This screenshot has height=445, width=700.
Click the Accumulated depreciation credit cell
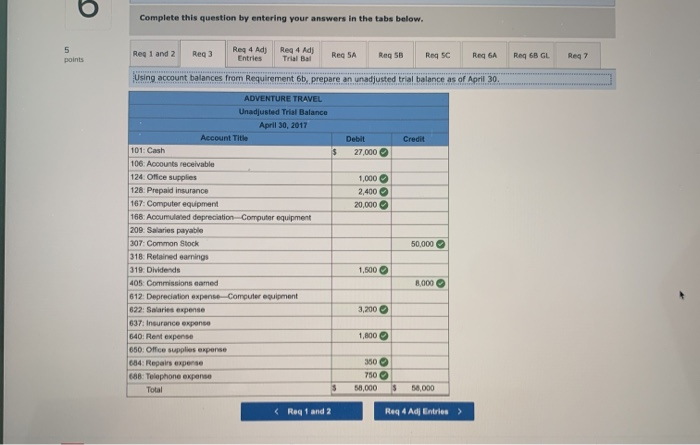420,218
